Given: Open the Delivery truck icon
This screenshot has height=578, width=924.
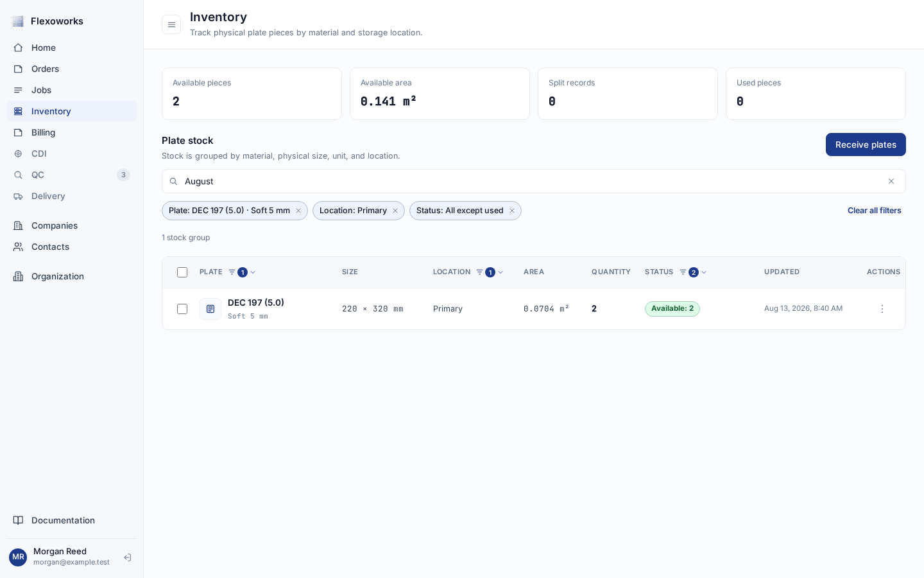Looking at the screenshot, I should (18, 196).
